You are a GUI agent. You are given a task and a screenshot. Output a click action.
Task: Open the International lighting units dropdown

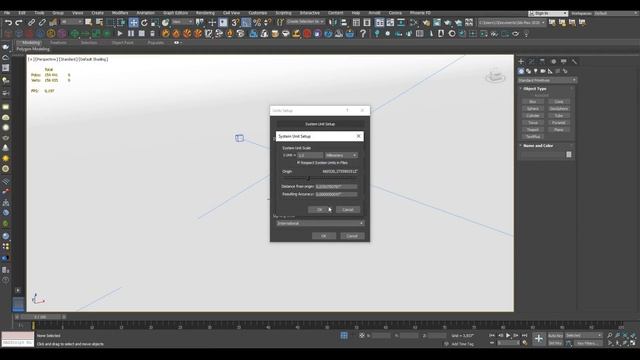320,223
